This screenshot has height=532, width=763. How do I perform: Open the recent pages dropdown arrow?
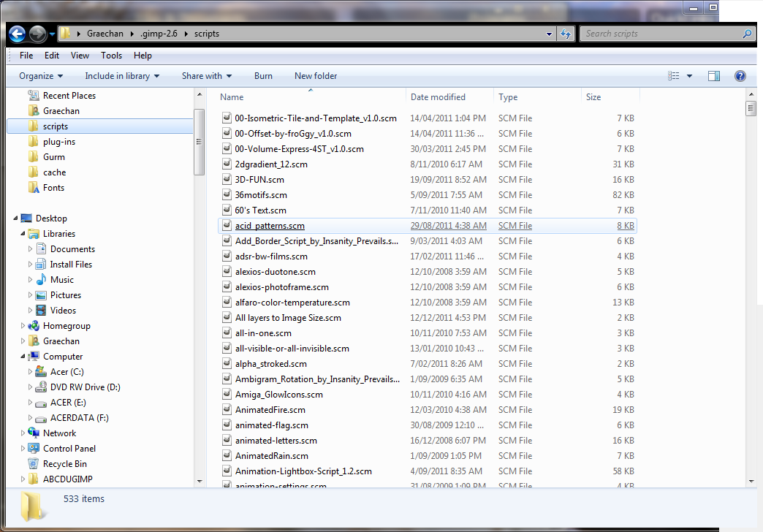point(52,34)
